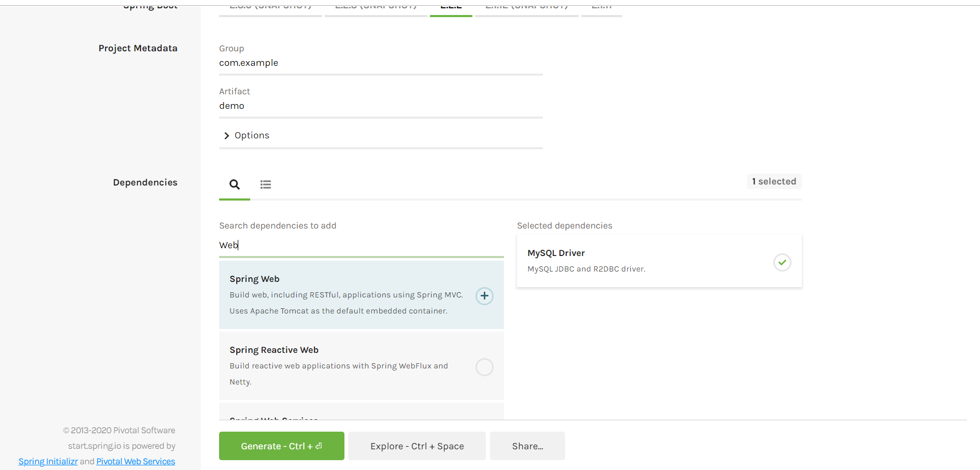The width and height of the screenshot is (980, 470).
Task: Click the Group field containing com.example
Action: pos(381,63)
